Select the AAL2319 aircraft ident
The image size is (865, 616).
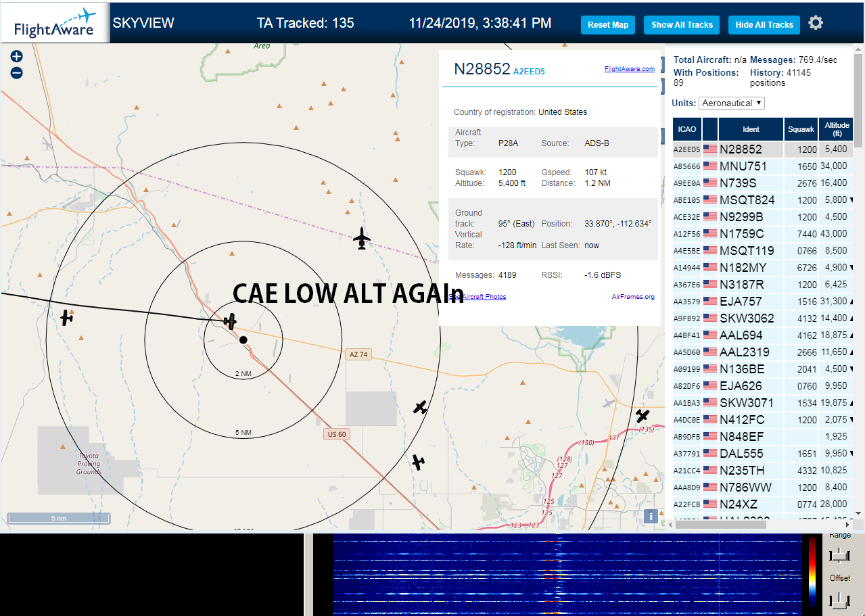point(745,352)
